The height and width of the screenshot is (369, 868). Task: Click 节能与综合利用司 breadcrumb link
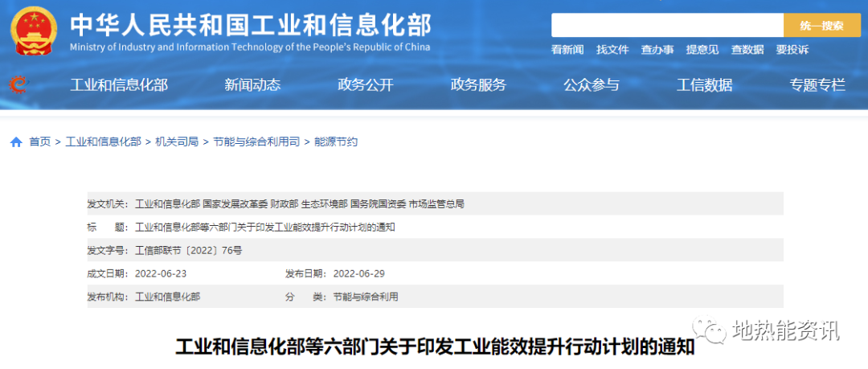(x=256, y=142)
